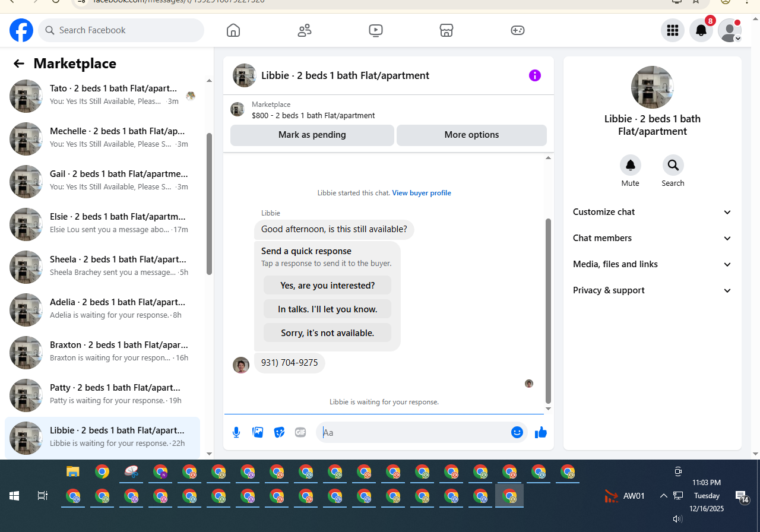Show hidden system tray icons
760x532 pixels.
point(664,496)
